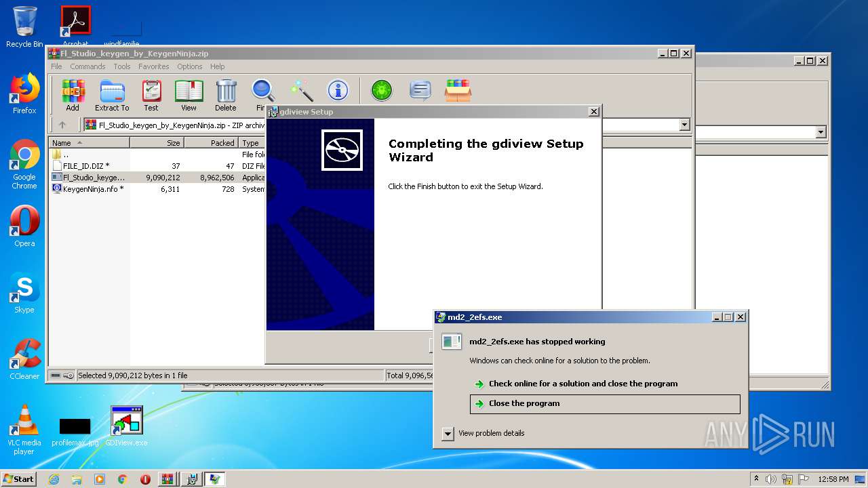Screen dimensions: 868x488
Task: Open the Opera desktop shortcut
Action: click(x=24, y=226)
